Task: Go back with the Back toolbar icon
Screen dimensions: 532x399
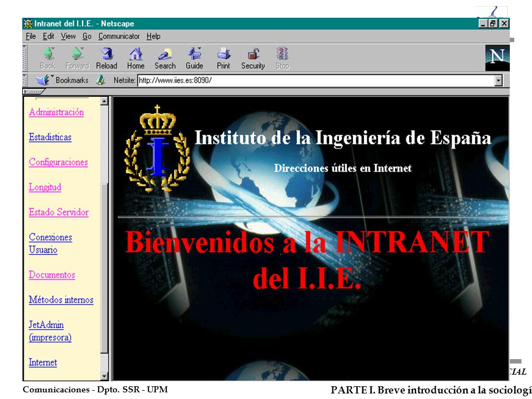Action: click(48, 58)
